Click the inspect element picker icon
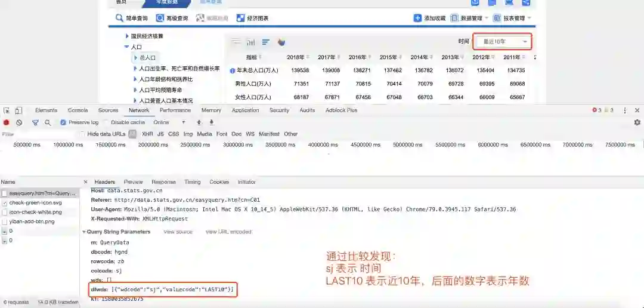Image resolution: width=644 pixels, height=308 pixels. 7,110
